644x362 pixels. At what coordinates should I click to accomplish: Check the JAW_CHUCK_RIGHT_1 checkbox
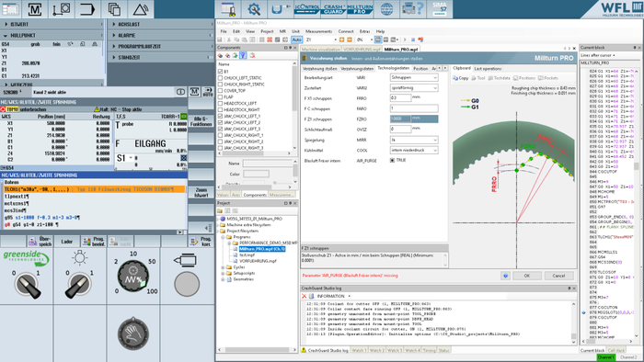pos(221,135)
